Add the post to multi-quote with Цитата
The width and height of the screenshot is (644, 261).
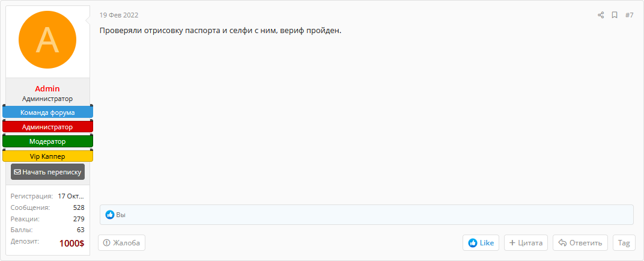click(x=526, y=243)
